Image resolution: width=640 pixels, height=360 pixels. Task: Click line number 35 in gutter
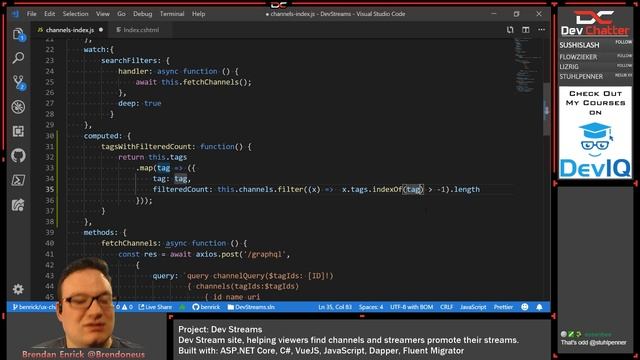(49, 189)
